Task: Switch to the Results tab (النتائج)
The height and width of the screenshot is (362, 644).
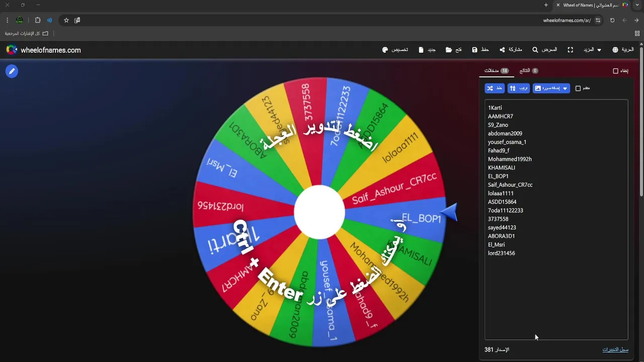Action: pos(529,71)
